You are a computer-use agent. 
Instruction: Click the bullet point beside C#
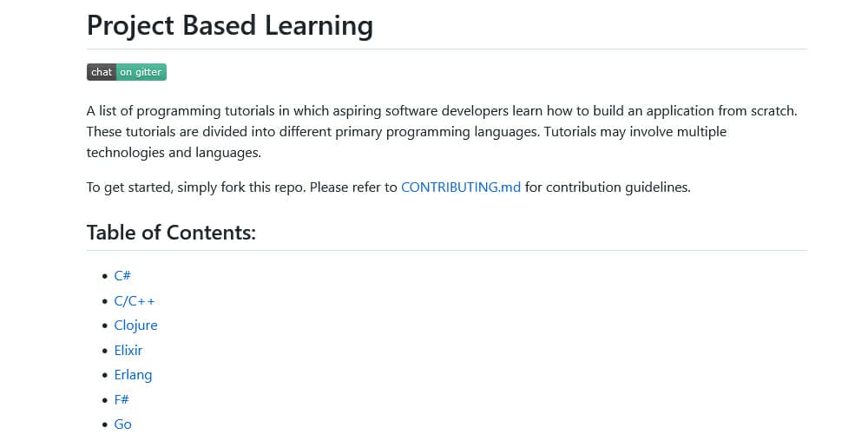click(x=105, y=276)
